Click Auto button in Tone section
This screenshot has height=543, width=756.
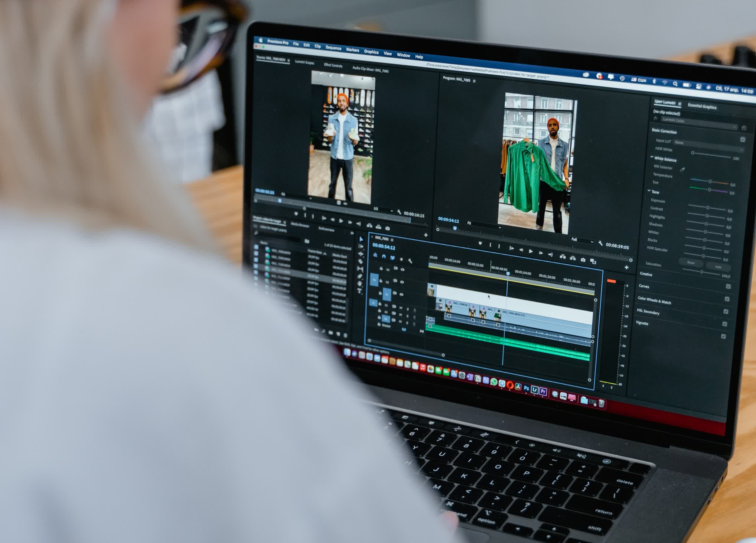click(x=718, y=267)
